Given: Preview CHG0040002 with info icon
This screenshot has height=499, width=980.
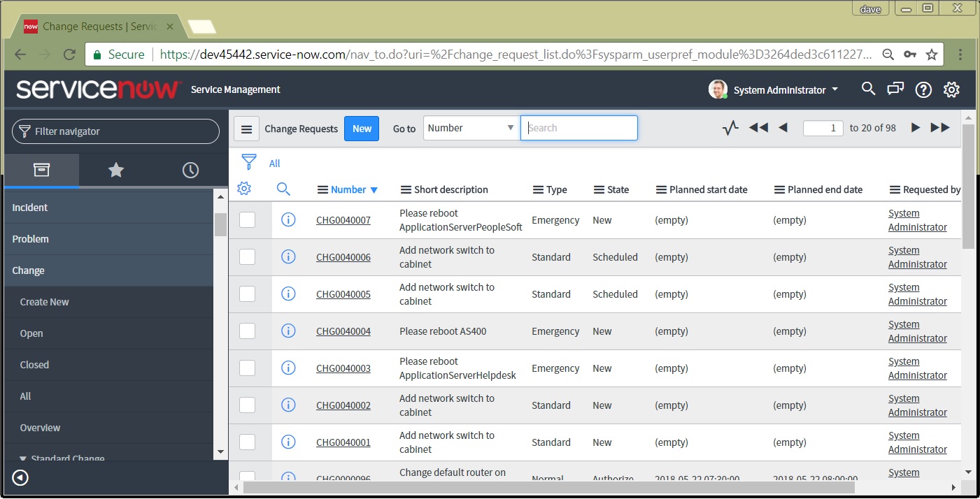Looking at the screenshot, I should click(x=287, y=405).
